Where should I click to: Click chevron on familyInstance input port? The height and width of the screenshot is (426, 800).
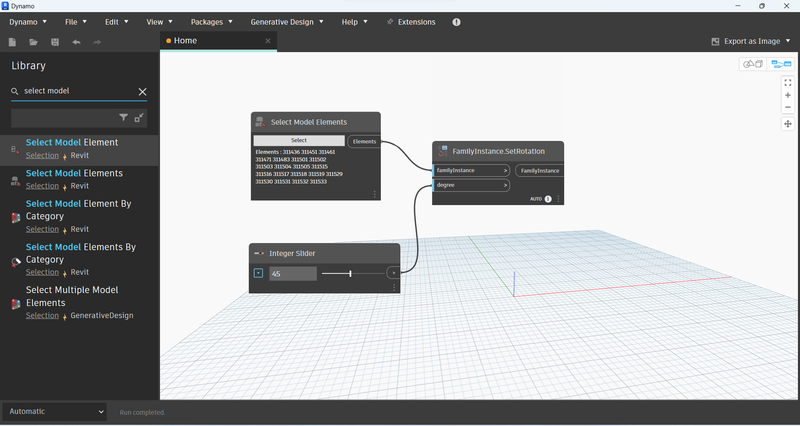point(506,170)
